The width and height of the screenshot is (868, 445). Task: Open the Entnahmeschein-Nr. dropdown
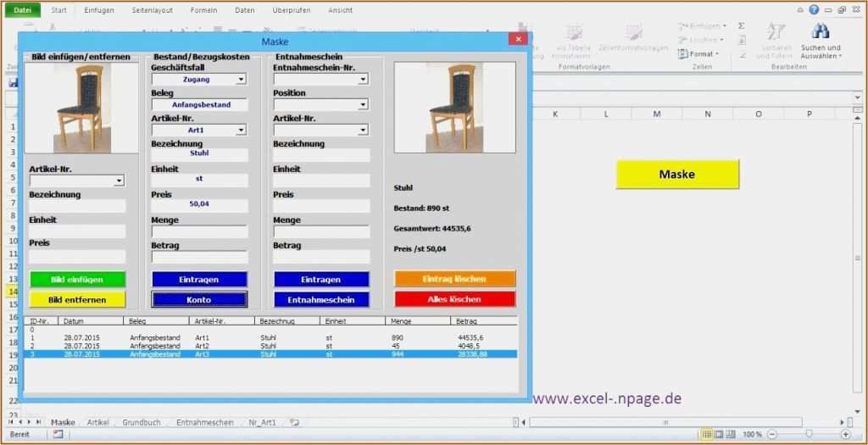363,80
